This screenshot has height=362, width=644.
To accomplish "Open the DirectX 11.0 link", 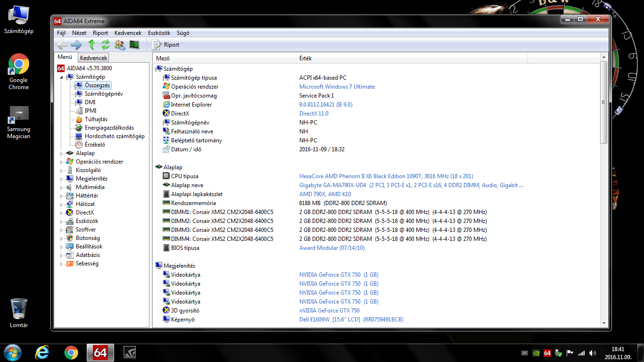I will 314,114.
